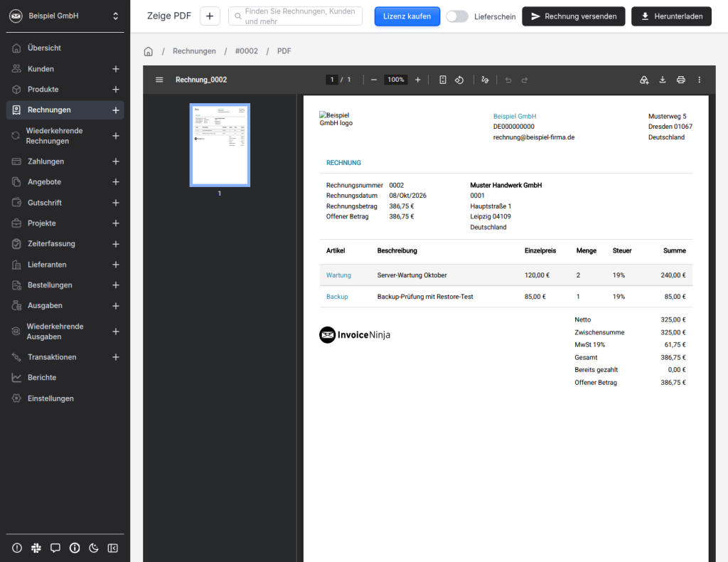Click Rechnung versenden

coord(574,16)
